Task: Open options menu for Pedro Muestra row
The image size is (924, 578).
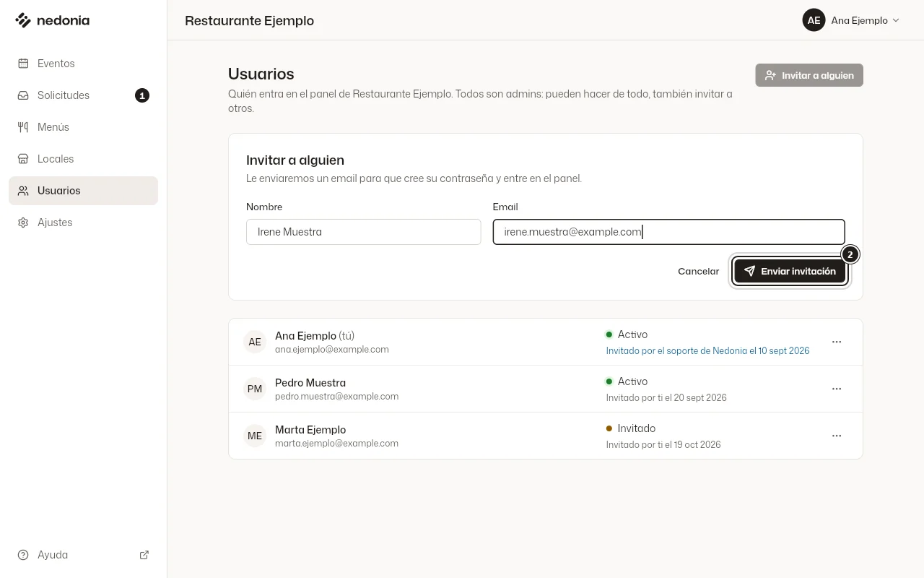Action: tap(837, 389)
